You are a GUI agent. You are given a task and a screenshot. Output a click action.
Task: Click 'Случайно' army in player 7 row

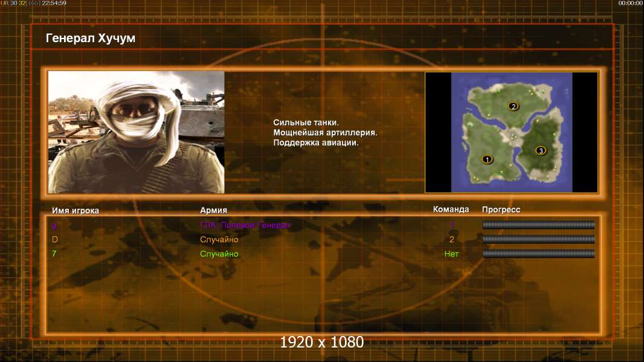tap(219, 254)
